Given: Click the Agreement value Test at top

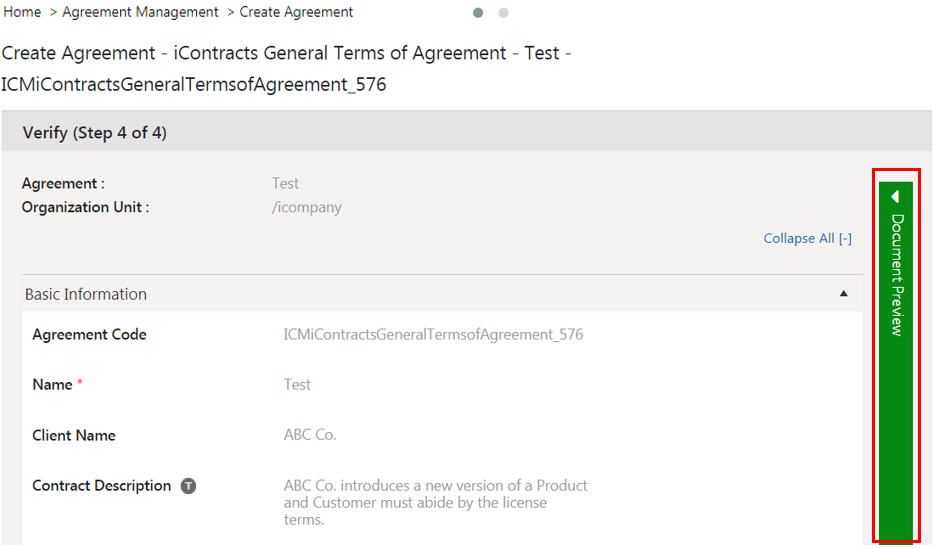Looking at the screenshot, I should (x=285, y=183).
